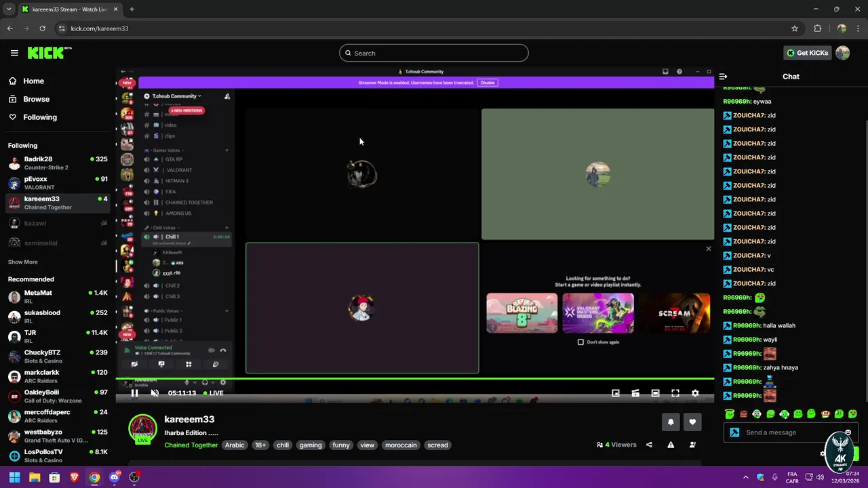Click kareeem33's channel avatar
Screen dimensions: 868x488
pos(143,428)
